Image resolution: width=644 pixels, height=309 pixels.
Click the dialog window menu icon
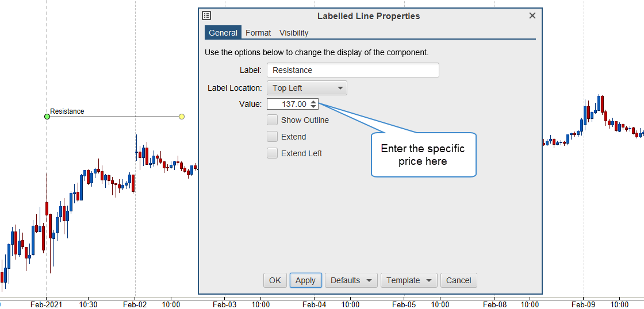pos(207,16)
